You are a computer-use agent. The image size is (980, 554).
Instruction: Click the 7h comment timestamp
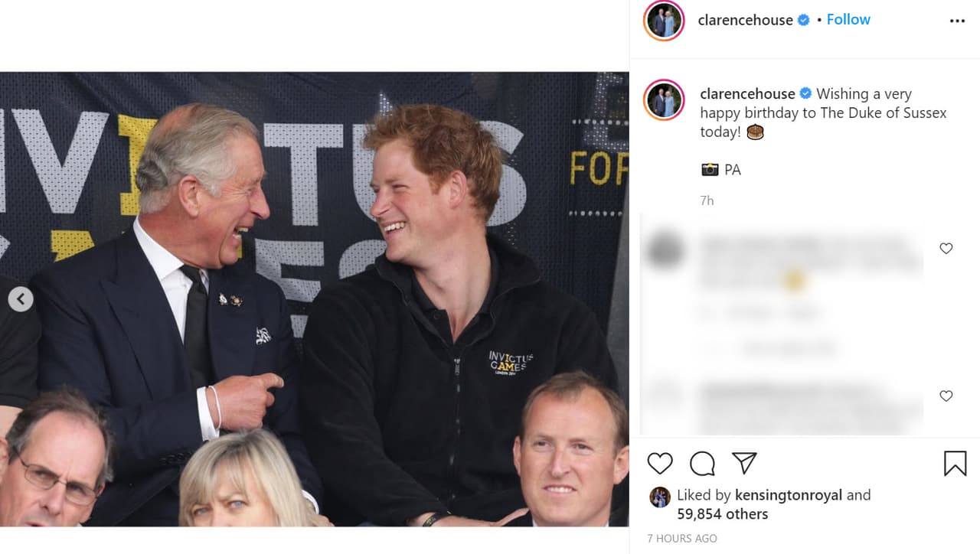coord(707,200)
